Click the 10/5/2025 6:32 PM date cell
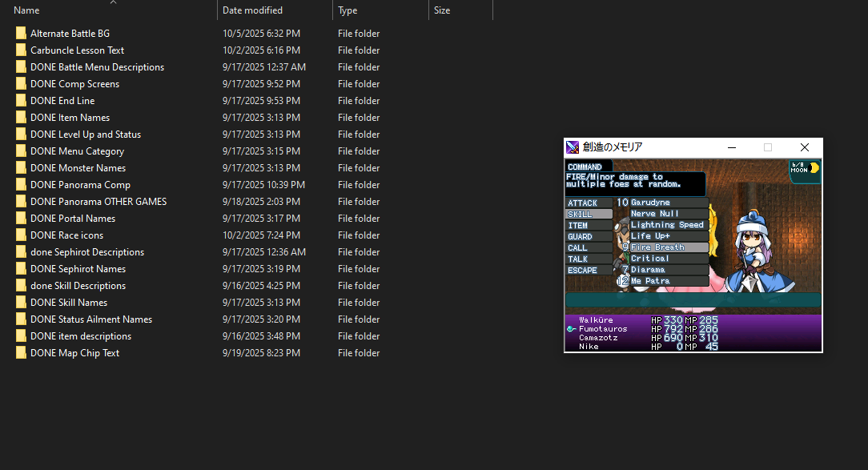The height and width of the screenshot is (470, 868). click(x=261, y=33)
